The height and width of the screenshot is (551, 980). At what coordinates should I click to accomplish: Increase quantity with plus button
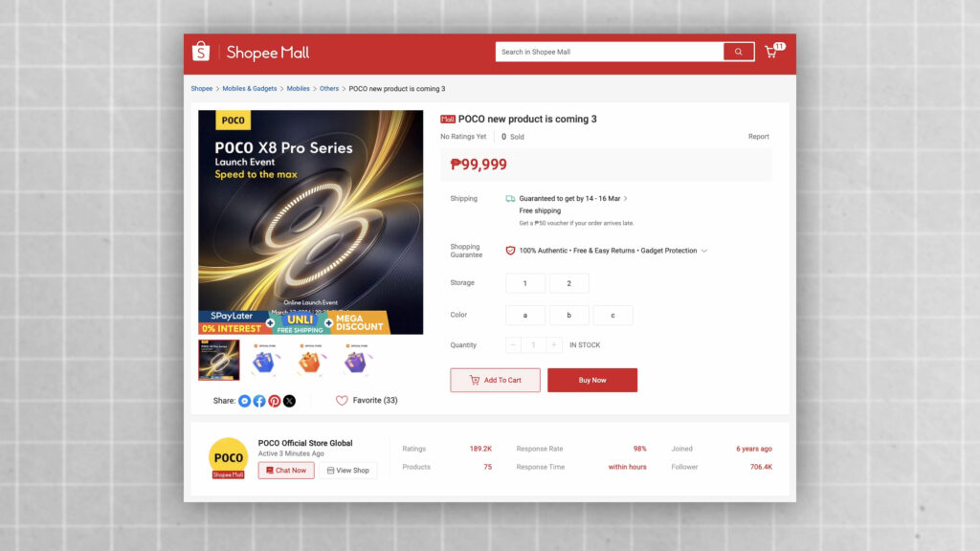(555, 345)
